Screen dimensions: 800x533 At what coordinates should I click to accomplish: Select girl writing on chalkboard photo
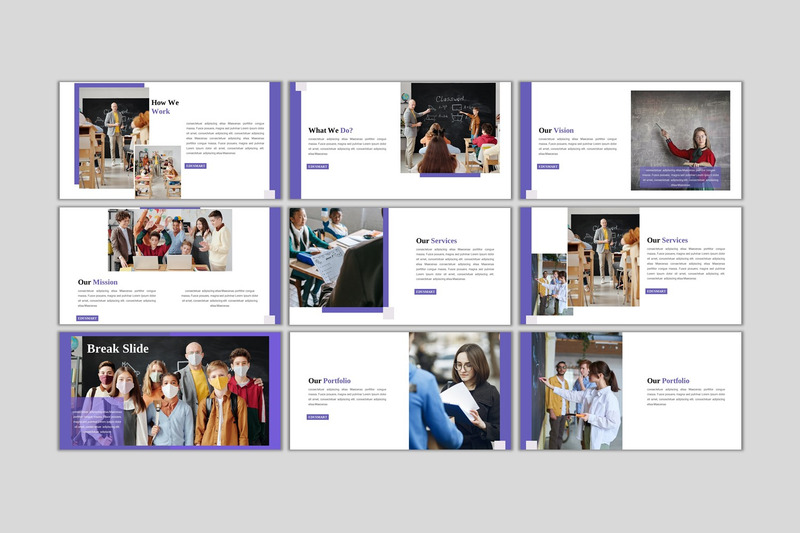pyautogui.click(x=680, y=128)
